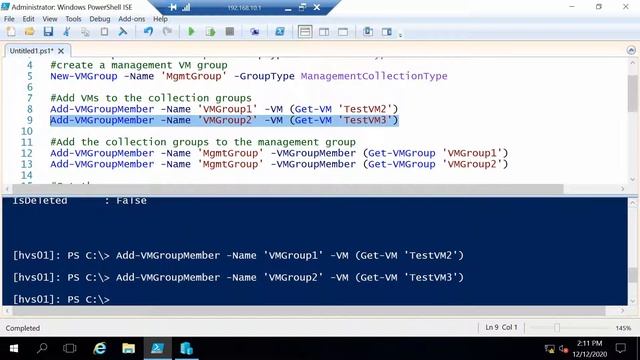640x360 pixels.
Task: Click the line 13 MgmtGroup VMGroup2 command
Action: (279, 164)
